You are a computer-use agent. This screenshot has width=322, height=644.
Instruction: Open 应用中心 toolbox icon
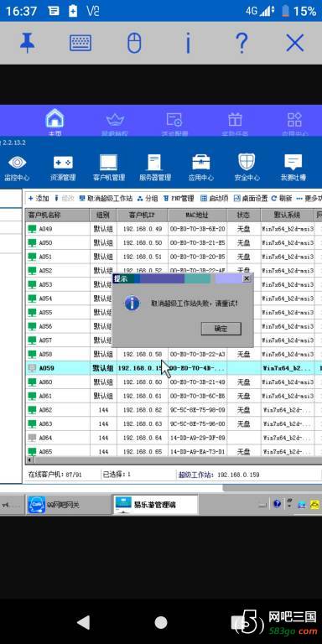pyautogui.click(x=201, y=163)
